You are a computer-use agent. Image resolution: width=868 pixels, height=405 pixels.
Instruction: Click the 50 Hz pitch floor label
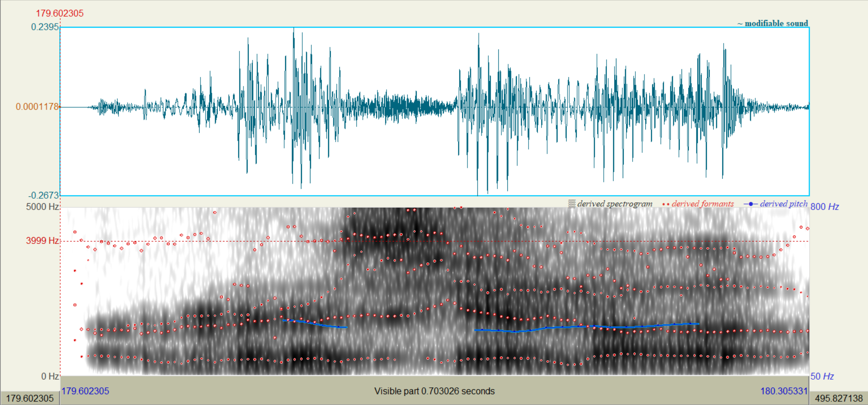pos(822,376)
